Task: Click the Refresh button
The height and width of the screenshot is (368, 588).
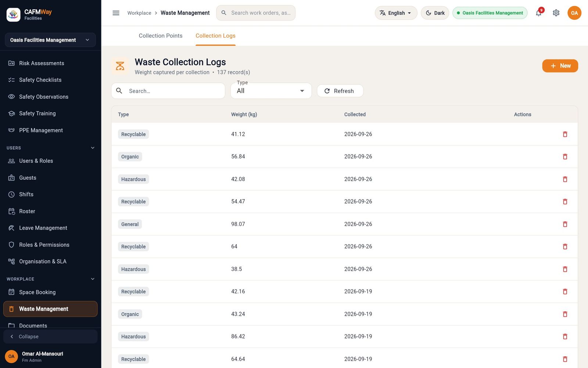Action: (340, 91)
